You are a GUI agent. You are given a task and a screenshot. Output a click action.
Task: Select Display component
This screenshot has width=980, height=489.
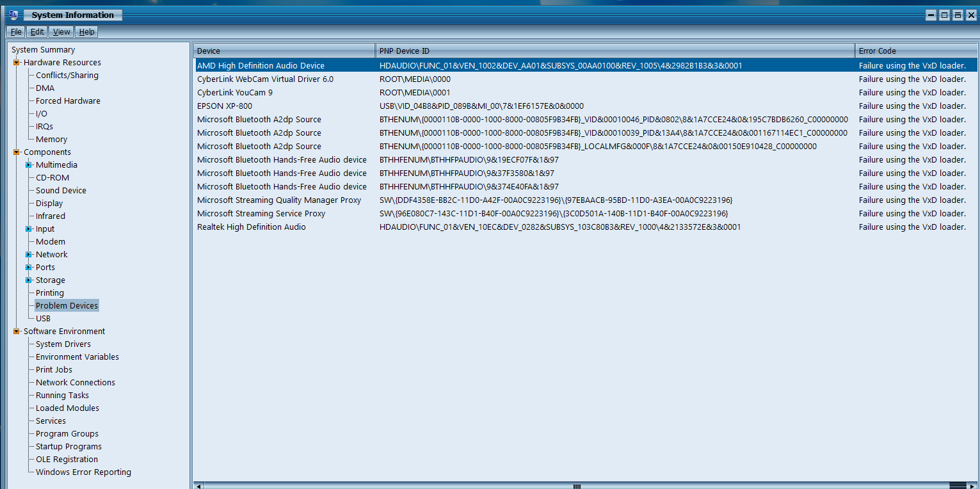(49, 204)
